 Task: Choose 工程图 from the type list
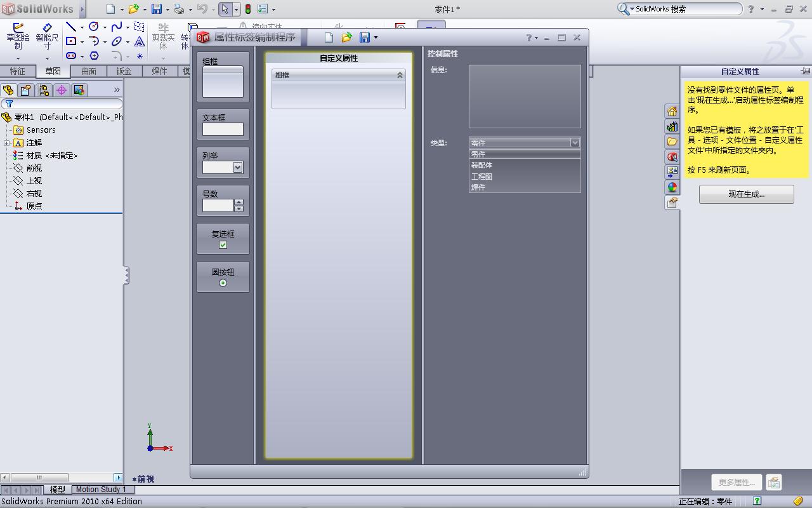525,177
